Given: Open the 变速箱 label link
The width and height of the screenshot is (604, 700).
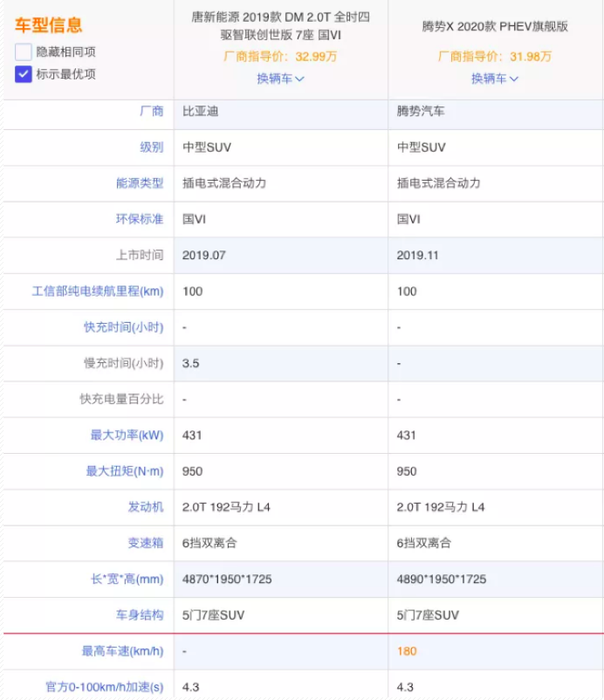Looking at the screenshot, I should (x=146, y=543).
